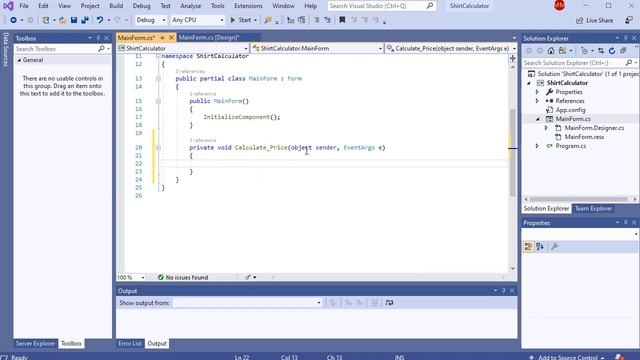Screen dimensions: 640x360
Task: Collapse the Calculate_Price method outlining block
Action: (x=158, y=147)
